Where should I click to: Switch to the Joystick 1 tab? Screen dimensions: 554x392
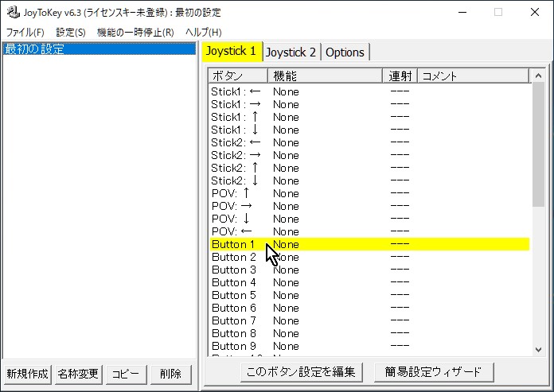(x=232, y=52)
